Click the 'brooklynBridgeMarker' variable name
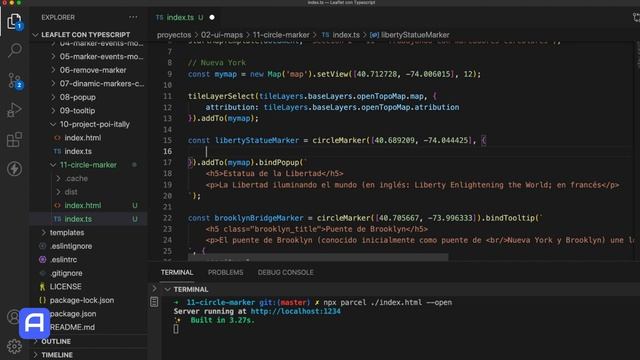Viewport: 640px width, 360px height. (259, 218)
